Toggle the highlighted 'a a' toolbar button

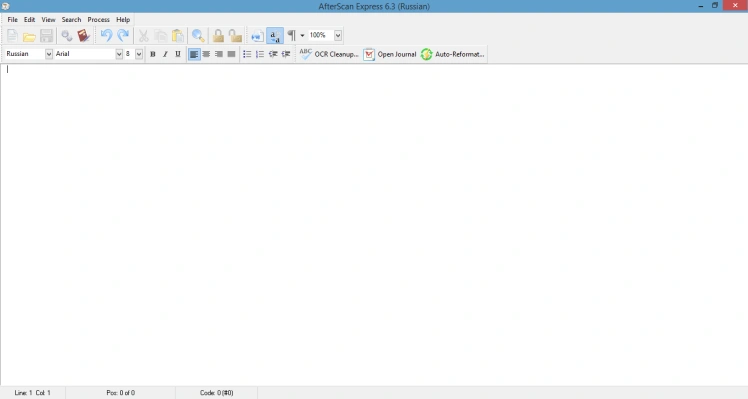(275, 36)
